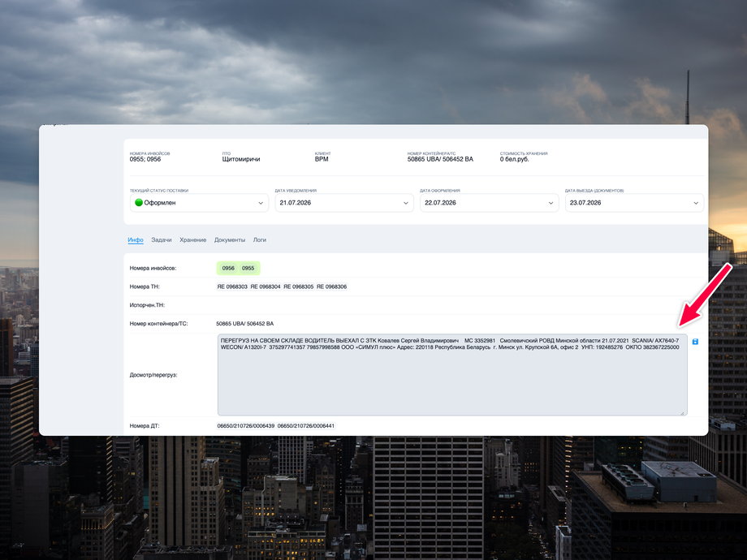Image resolution: width=747 pixels, height=560 pixels.
Task: Click invoice tag 0956
Action: click(x=228, y=268)
